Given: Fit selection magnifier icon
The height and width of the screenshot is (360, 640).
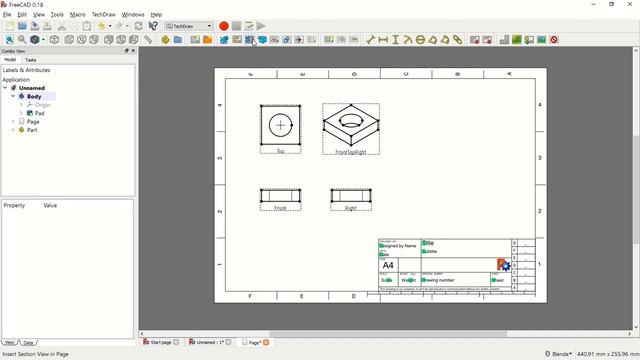Looking at the screenshot, I should pyautogui.click(x=22, y=40).
